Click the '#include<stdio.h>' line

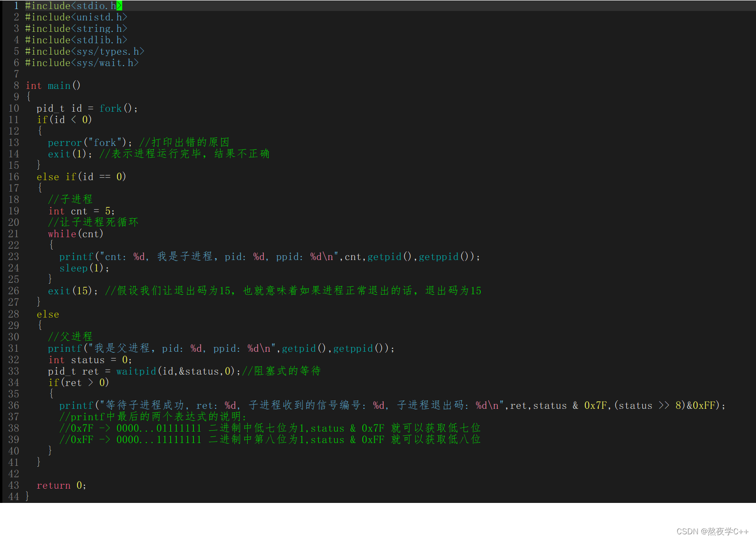click(74, 6)
